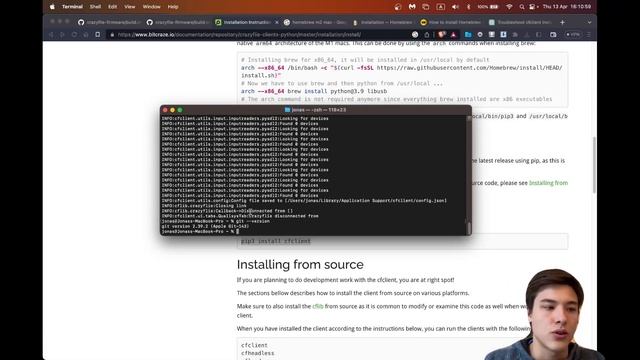
Task: Click the Closing link log line
Action: click(204, 206)
